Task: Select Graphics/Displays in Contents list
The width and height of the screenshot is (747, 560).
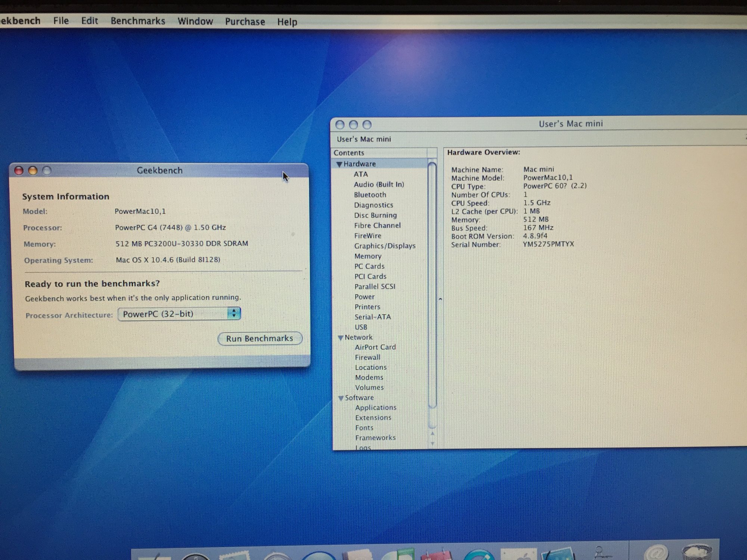Action: [385, 246]
